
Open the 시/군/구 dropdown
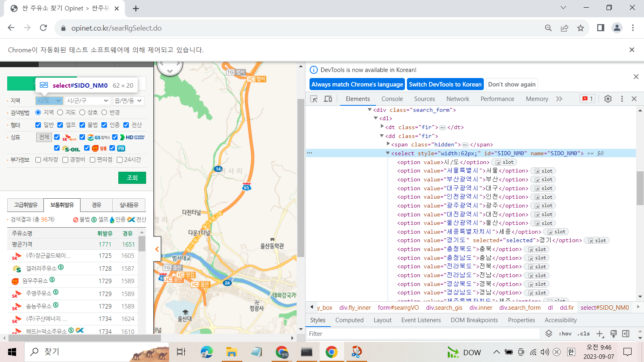87,101
